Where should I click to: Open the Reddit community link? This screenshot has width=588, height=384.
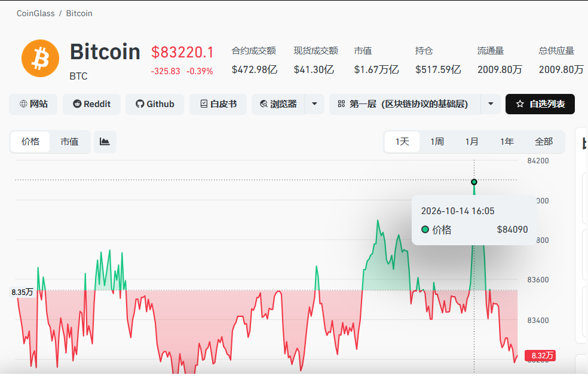(92, 104)
